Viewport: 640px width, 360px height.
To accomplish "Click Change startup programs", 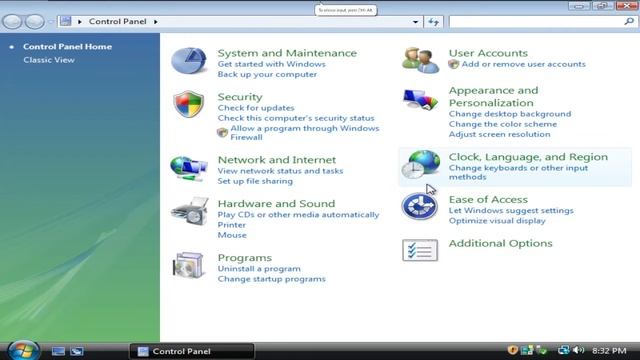I will point(271,279).
